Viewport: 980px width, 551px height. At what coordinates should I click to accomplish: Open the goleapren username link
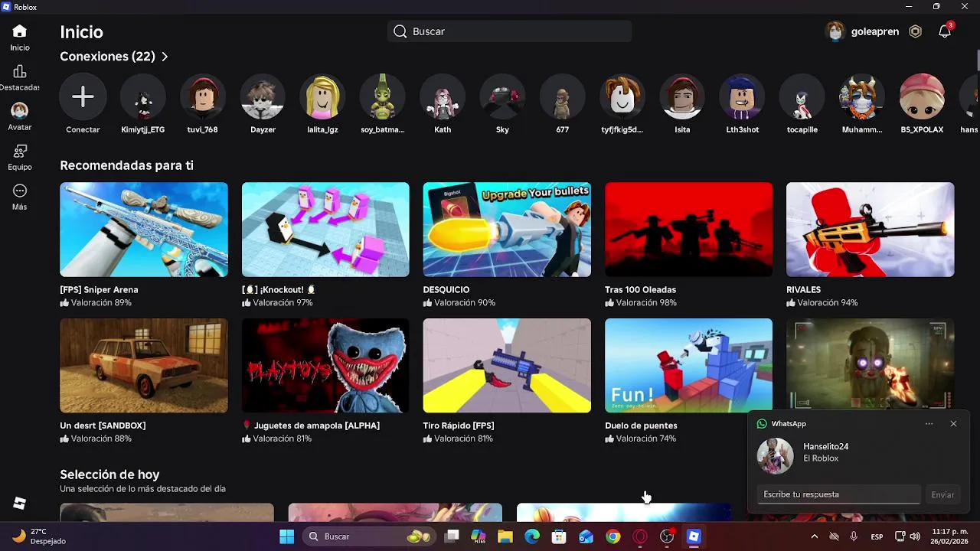click(x=875, y=31)
